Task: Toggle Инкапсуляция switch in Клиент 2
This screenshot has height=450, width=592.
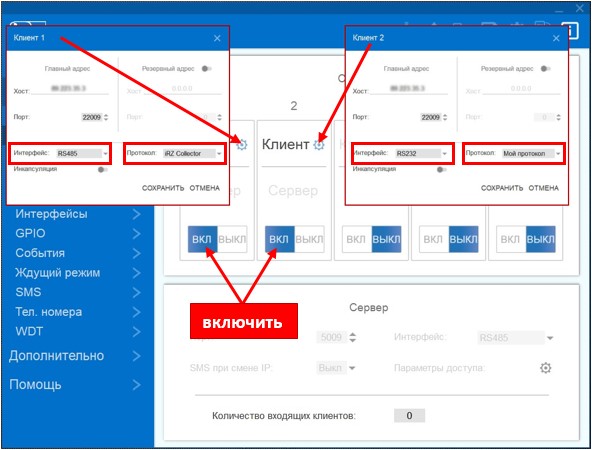Action: click(441, 170)
